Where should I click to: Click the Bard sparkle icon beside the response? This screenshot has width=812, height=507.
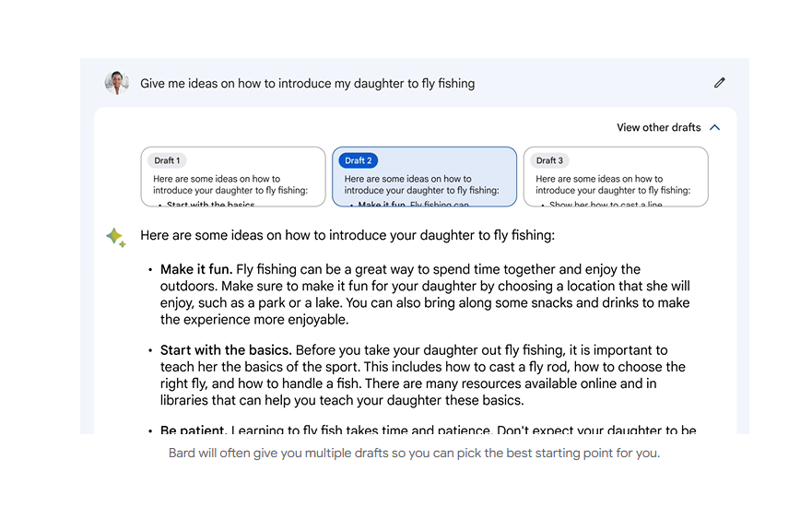[x=115, y=237]
